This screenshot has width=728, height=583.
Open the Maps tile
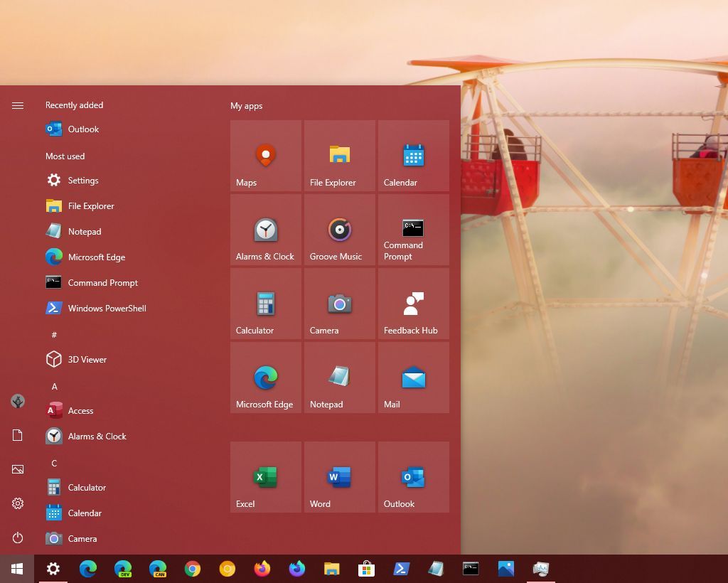click(x=265, y=155)
